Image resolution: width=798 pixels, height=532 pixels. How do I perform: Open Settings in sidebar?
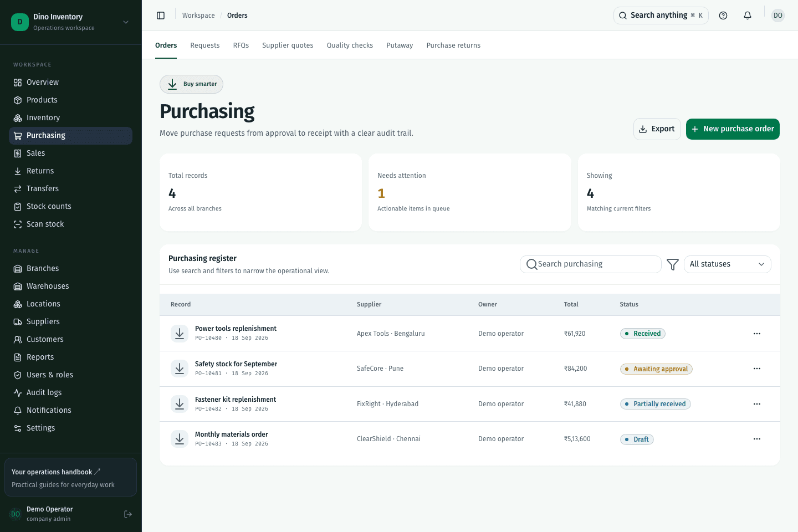point(70,428)
